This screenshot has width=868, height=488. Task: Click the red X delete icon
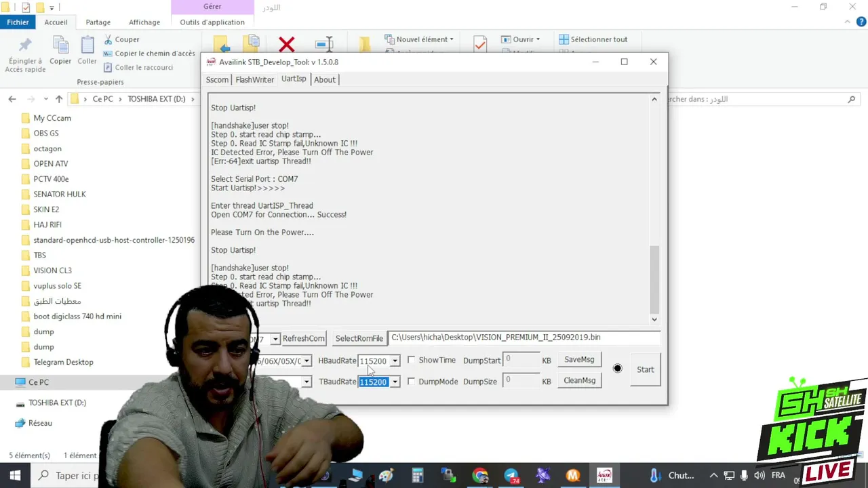pos(286,45)
